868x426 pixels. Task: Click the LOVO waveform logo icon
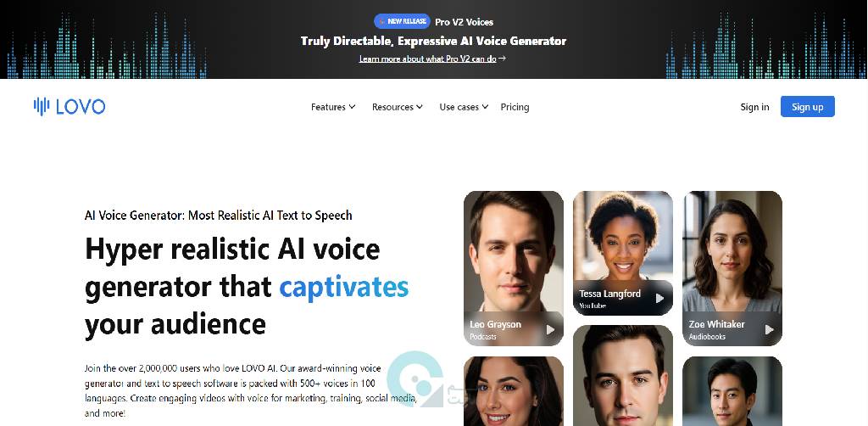[x=42, y=106]
